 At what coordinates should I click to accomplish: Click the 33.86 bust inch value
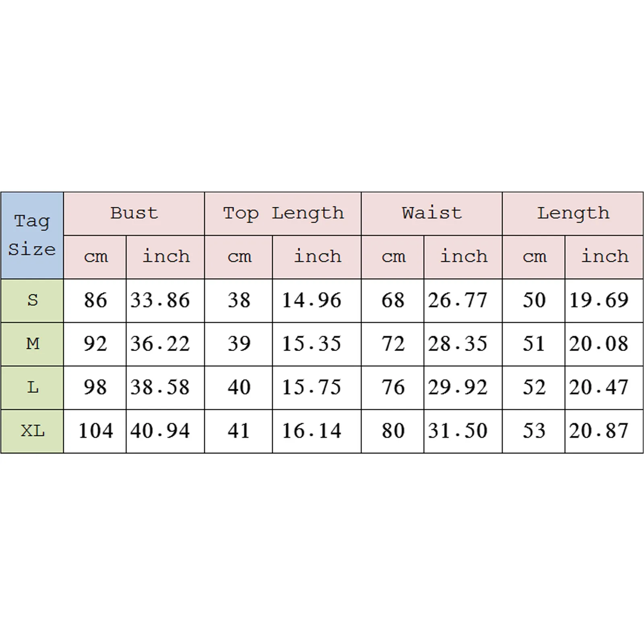[160, 300]
